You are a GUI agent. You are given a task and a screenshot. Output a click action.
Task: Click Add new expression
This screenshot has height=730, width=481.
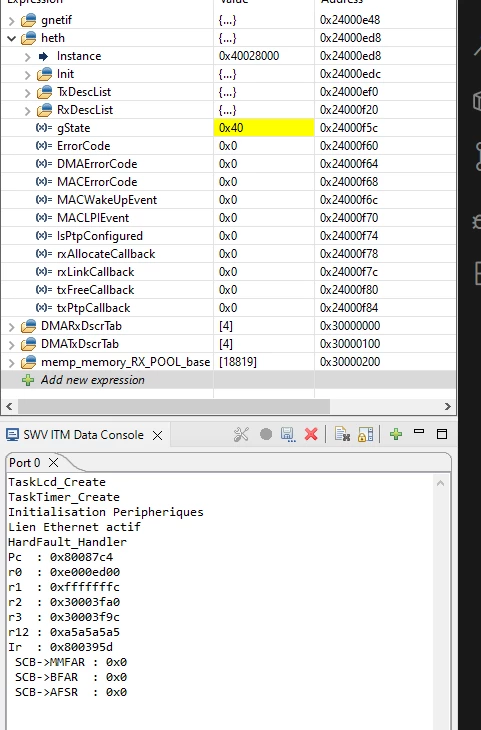[x=93, y=380]
